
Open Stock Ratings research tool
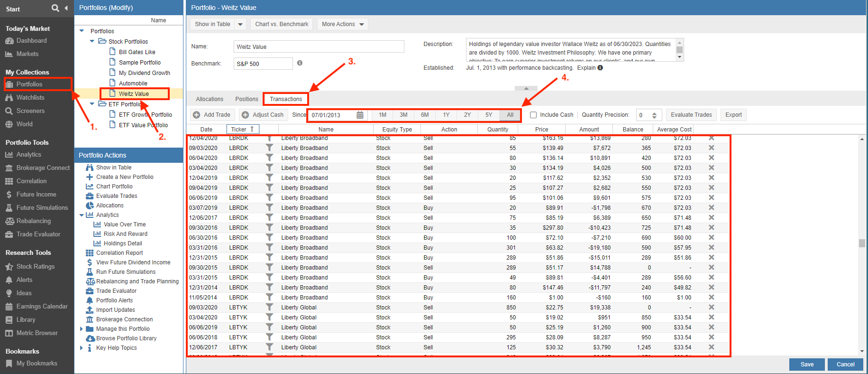(36, 267)
